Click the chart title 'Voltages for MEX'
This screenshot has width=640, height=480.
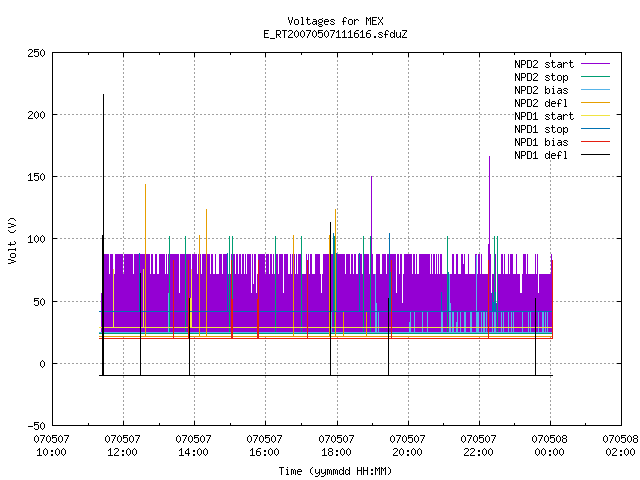tap(335, 21)
